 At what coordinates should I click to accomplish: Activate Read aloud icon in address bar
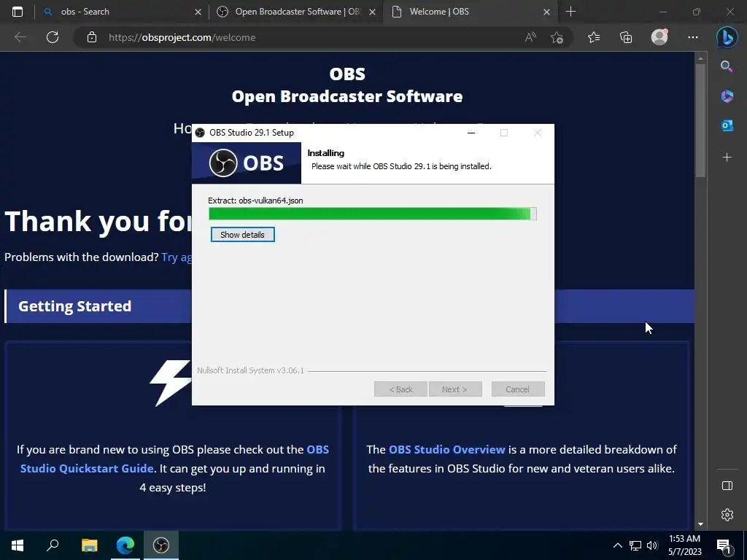coord(530,37)
